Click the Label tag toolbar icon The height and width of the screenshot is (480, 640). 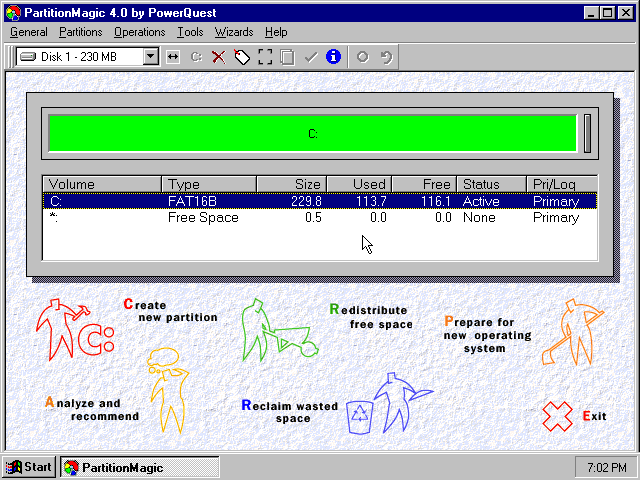[242, 57]
